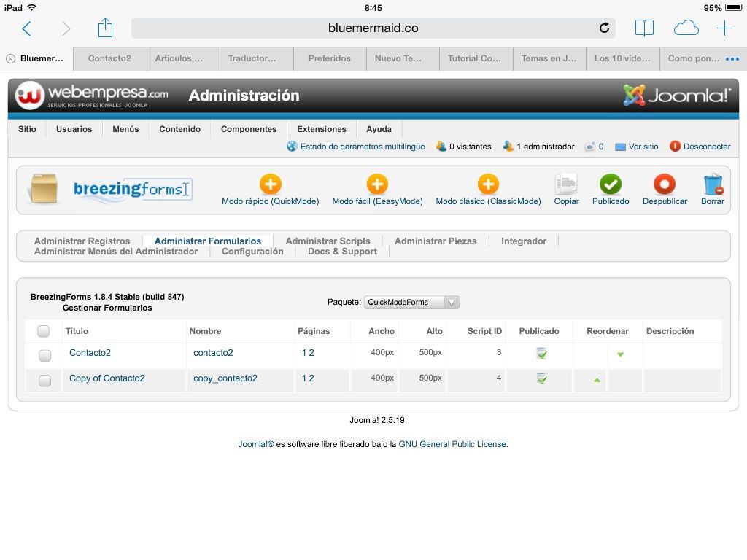Open the Integrador section

pyautogui.click(x=524, y=241)
